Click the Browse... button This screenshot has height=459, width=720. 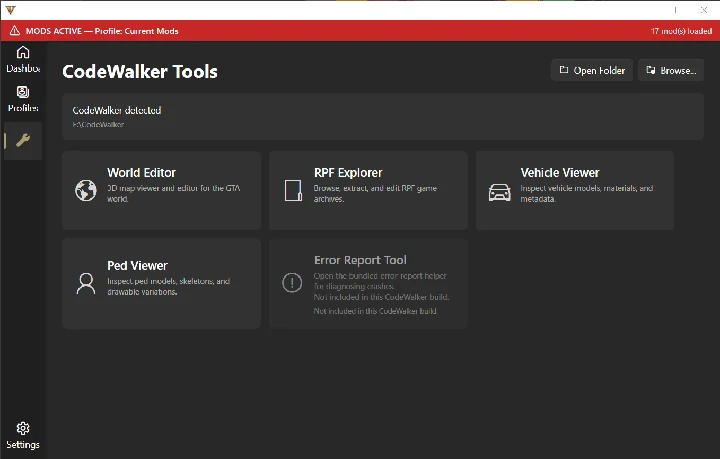671,70
